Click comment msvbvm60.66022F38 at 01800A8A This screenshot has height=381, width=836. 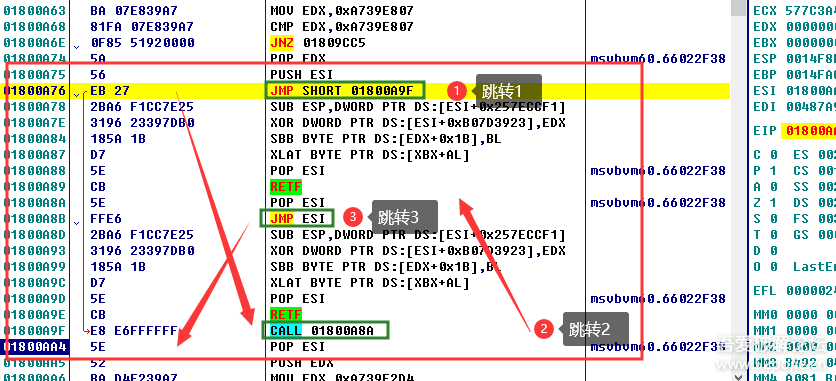pyautogui.click(x=658, y=202)
